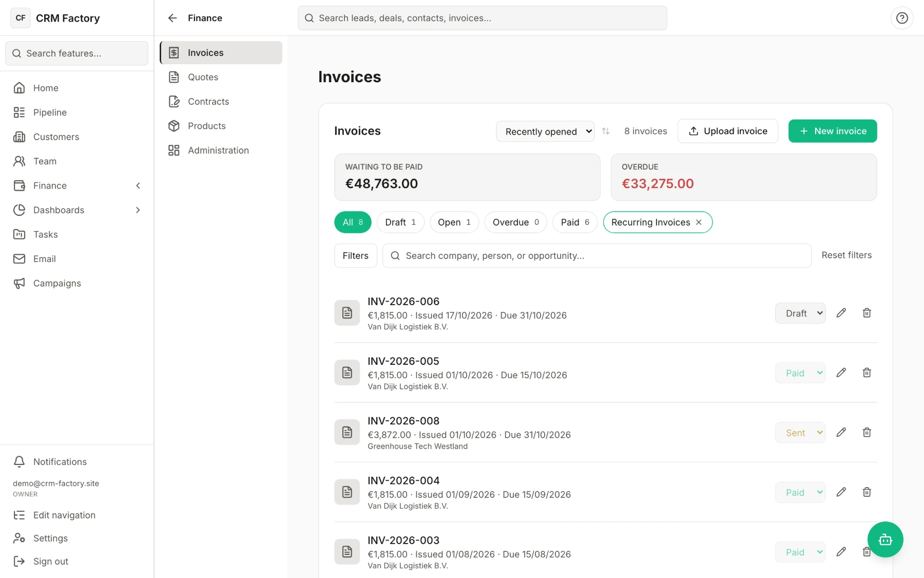Expand the Dashboards sidebar chevron

pyautogui.click(x=138, y=210)
